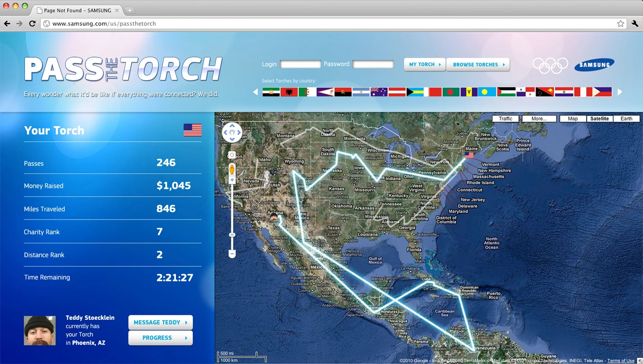Viewport: 643px width, 364px height.
Task: Click the Street View pegman icon
Action: point(232,170)
